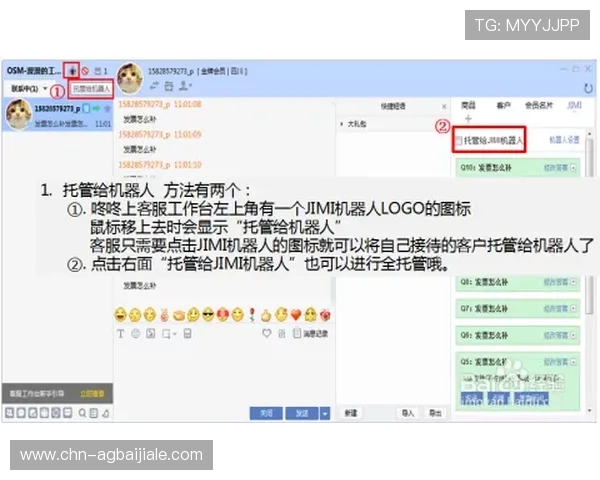Viewport: 600px width, 480px height.
Task: Click scroll-down arrow of JIMI panel scrollbar
Action: (x=590, y=410)
